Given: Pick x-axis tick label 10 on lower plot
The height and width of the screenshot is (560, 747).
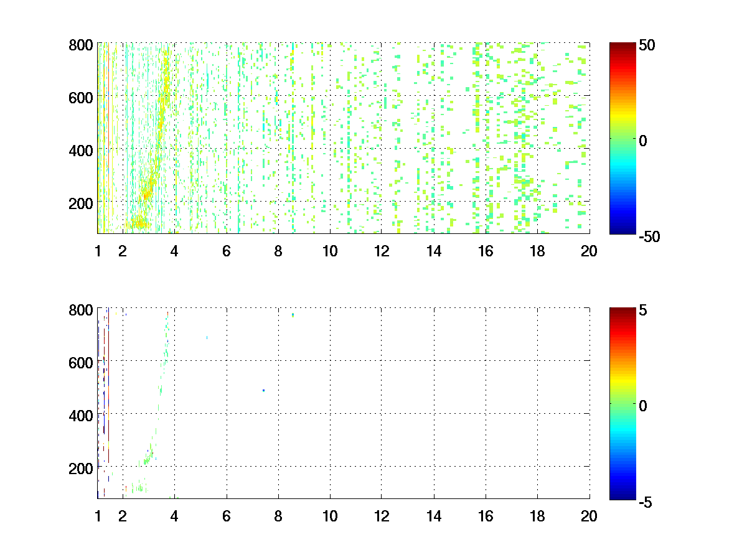Looking at the screenshot, I should click(x=330, y=516).
